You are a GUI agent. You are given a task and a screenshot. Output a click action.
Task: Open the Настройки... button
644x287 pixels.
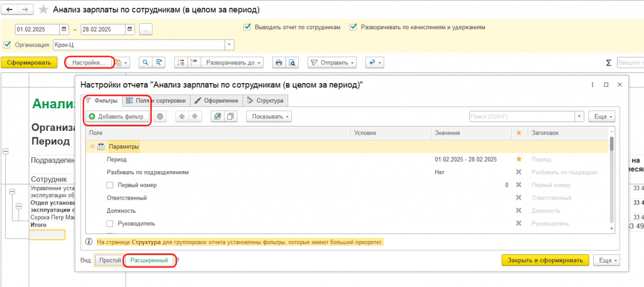click(x=89, y=62)
